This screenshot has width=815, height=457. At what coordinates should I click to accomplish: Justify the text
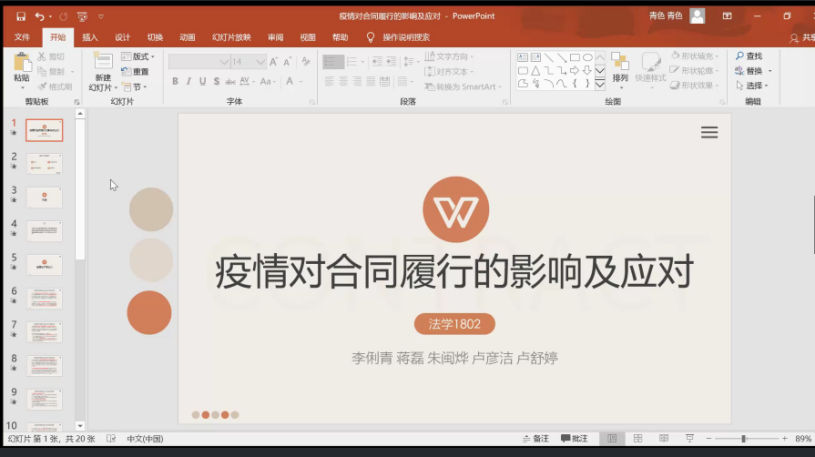tap(371, 81)
